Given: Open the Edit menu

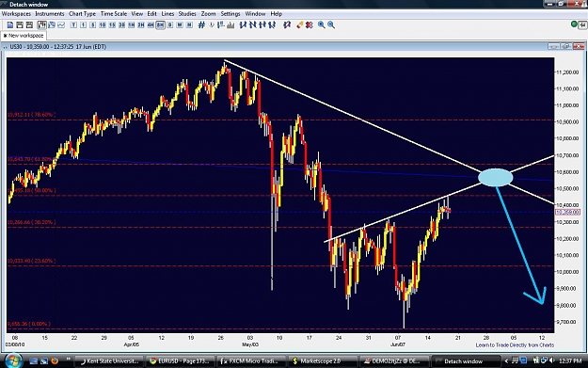Looking at the screenshot, I should [151, 14].
